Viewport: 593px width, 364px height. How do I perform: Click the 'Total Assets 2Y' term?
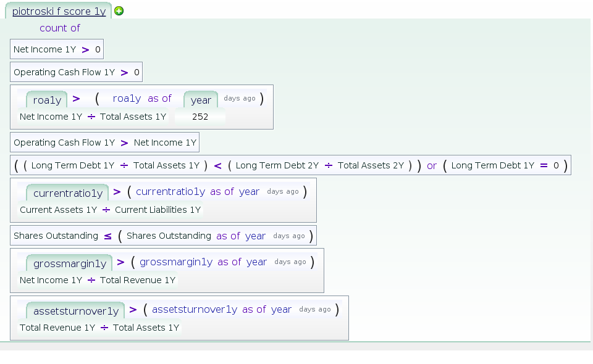click(371, 165)
